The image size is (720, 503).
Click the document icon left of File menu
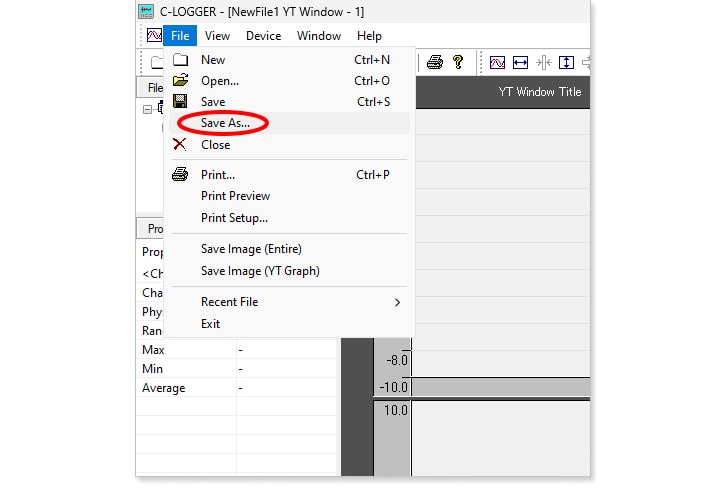153,36
